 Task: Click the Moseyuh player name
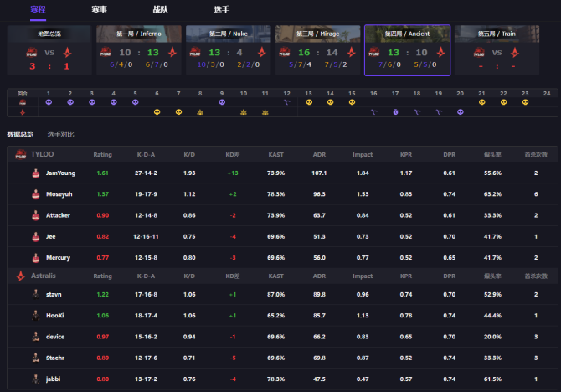[x=59, y=194]
